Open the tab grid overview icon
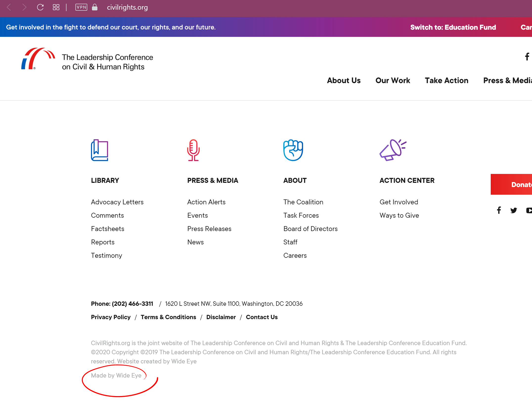532x403 pixels. pyautogui.click(x=56, y=7)
